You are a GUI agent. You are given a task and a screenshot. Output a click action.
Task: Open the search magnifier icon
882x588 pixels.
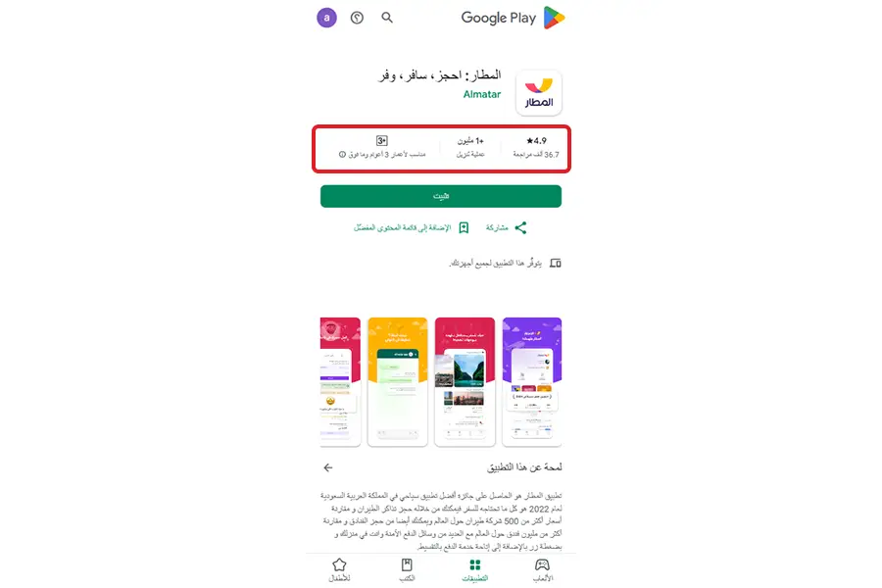pos(387,18)
